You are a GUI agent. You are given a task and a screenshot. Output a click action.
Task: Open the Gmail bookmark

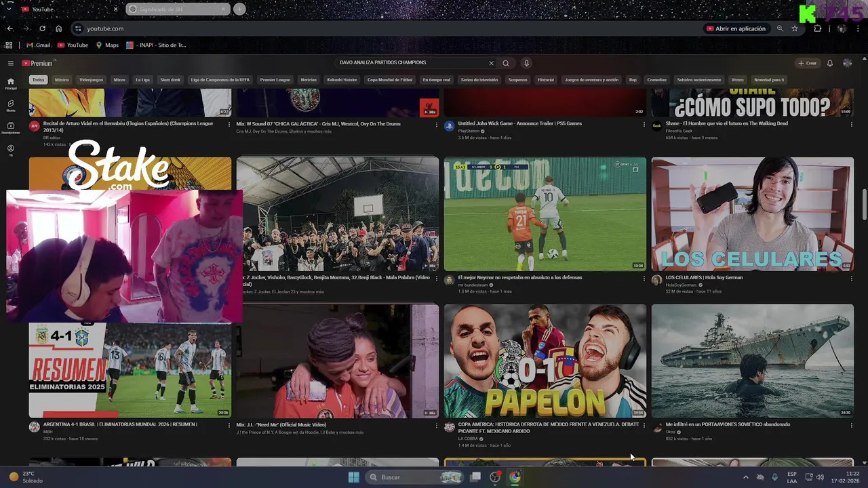click(38, 45)
